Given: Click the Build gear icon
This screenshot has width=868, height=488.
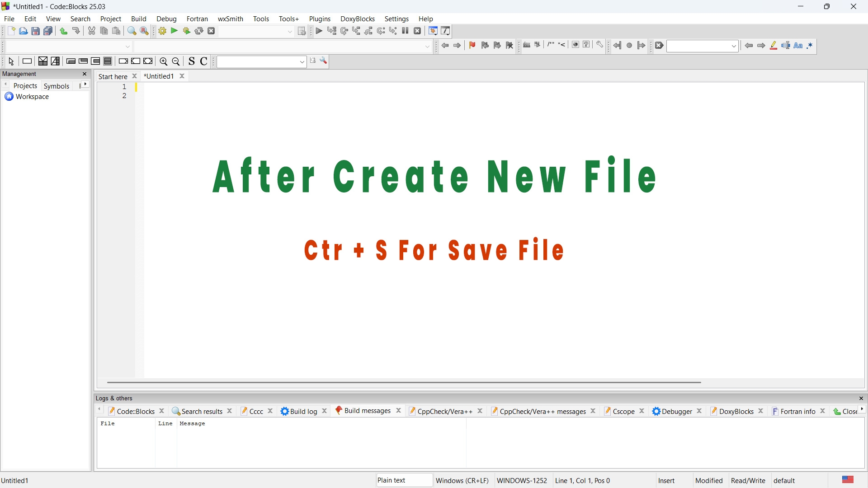Looking at the screenshot, I should pos(162,31).
